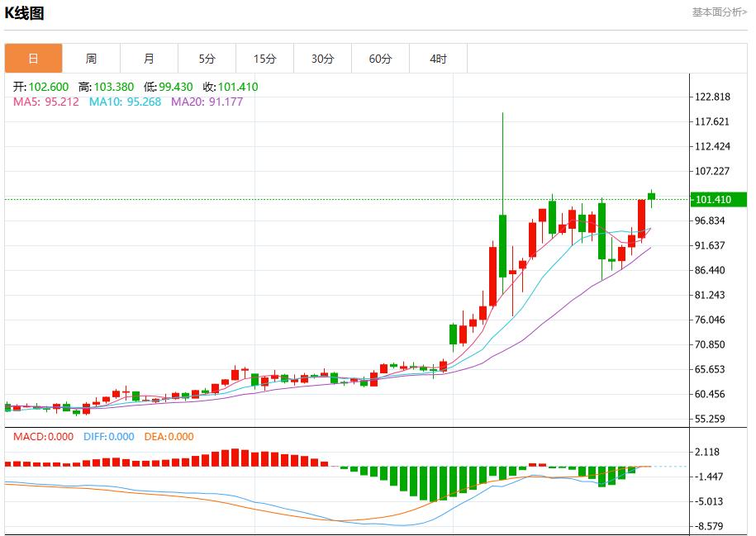Viewport: 756px width, 536px height.
Task: Select the 日 daily chart tab
Action: (33, 59)
